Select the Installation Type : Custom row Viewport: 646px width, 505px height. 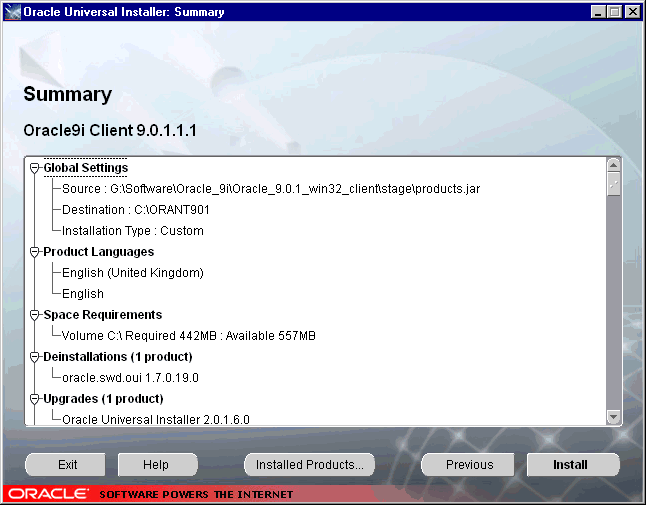(x=133, y=231)
